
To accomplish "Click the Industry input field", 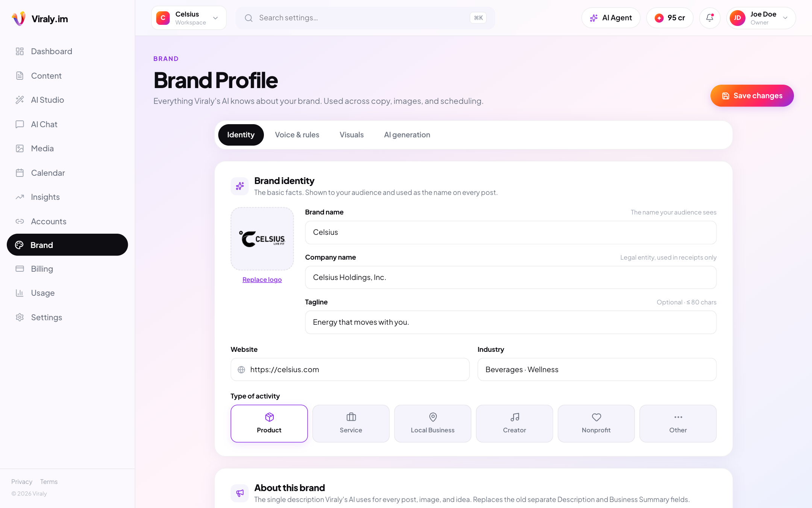I will tap(597, 370).
